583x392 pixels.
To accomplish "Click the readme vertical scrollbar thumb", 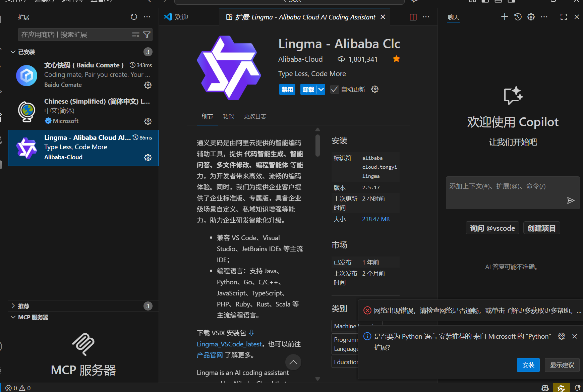I will click(317, 146).
